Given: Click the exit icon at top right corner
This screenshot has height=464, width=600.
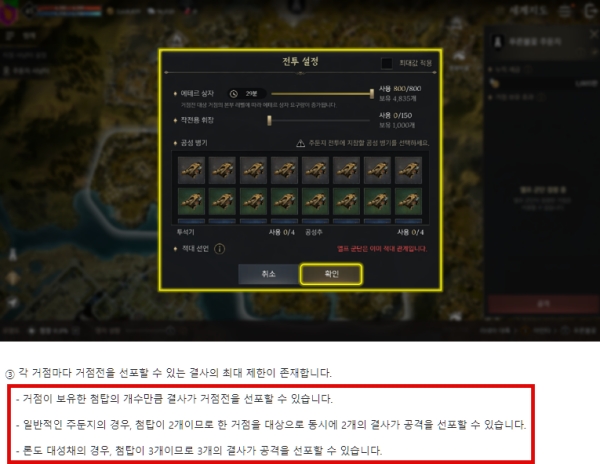Looking at the screenshot, I should click(x=590, y=11).
